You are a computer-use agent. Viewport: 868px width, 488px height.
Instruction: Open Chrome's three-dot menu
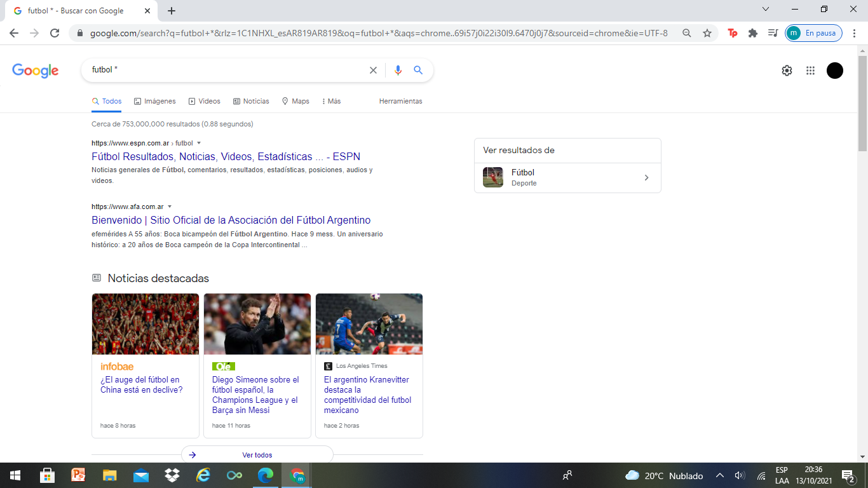(x=855, y=33)
